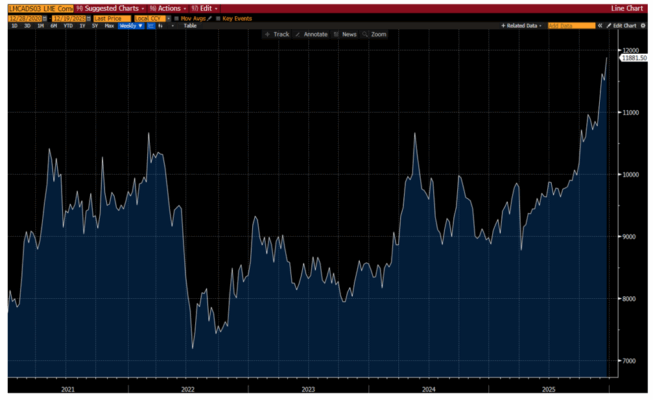Activate the Zoom tool

coord(376,34)
